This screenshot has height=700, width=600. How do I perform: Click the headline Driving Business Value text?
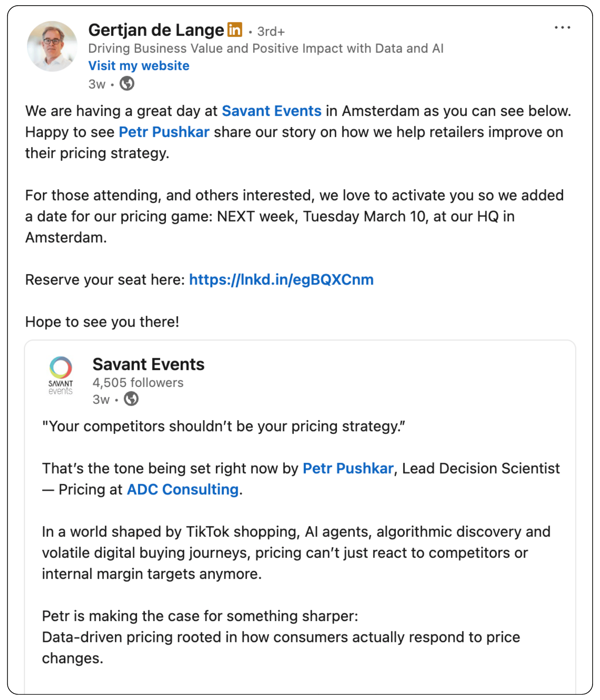(x=266, y=48)
